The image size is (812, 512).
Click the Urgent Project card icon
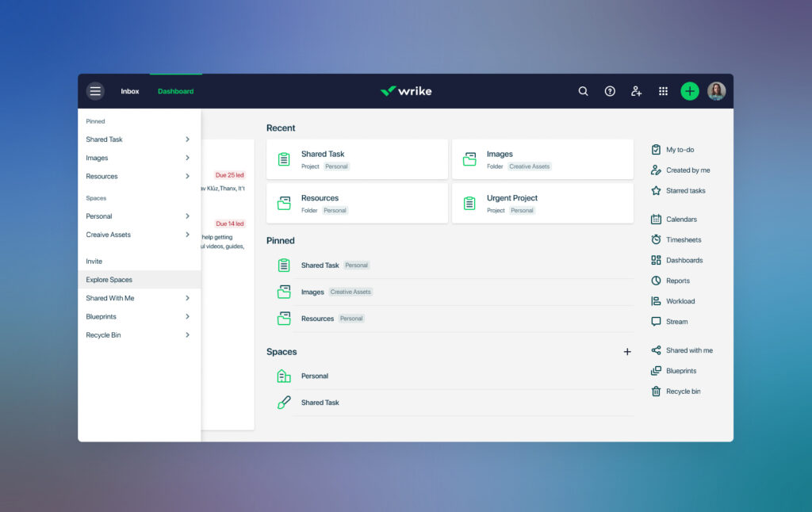[469, 203]
